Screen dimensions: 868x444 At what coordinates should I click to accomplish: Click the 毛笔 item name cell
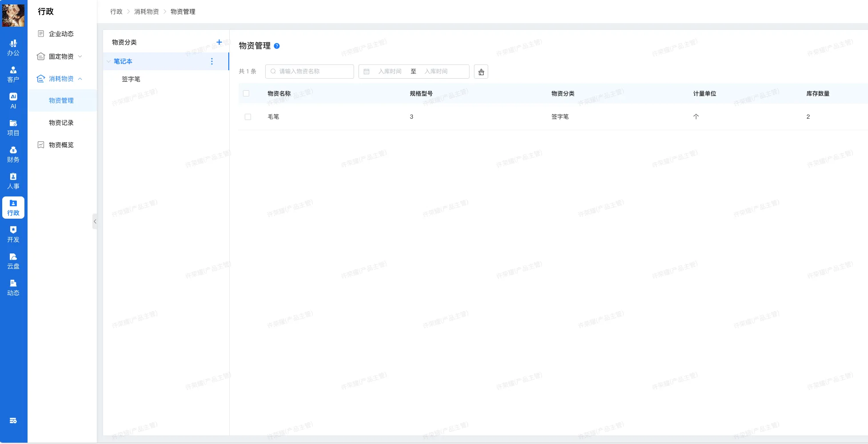273,117
